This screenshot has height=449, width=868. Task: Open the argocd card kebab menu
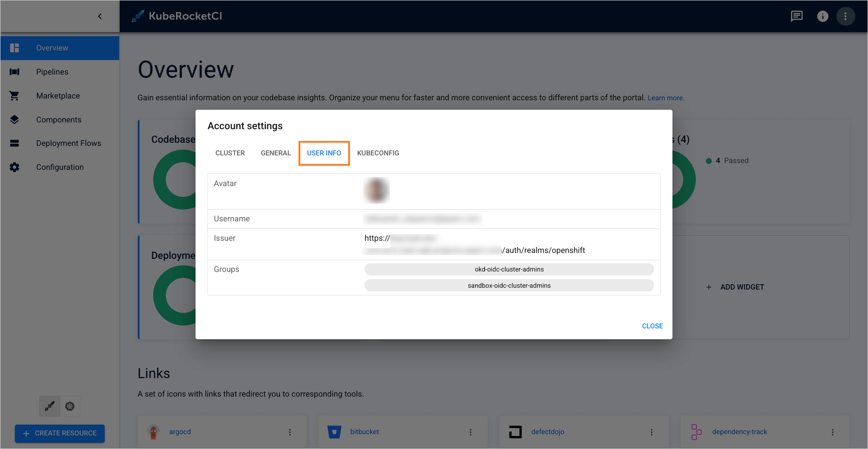tap(290, 432)
